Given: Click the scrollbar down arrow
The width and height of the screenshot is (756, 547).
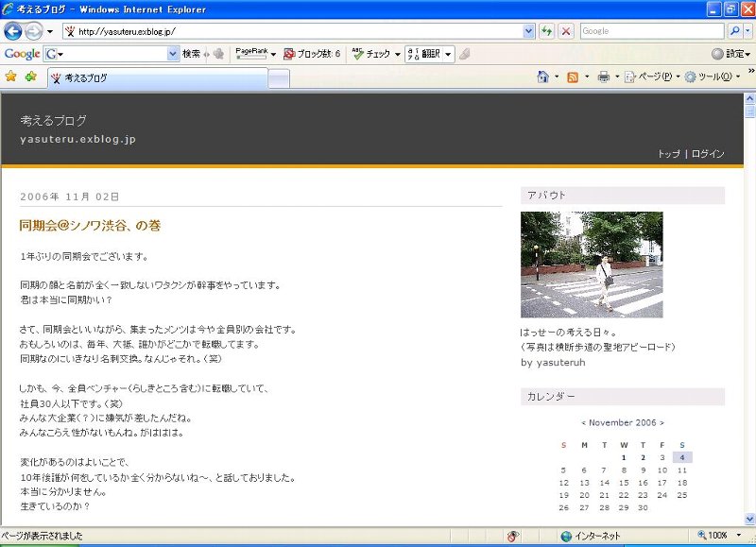Looking at the screenshot, I should click(749, 519).
